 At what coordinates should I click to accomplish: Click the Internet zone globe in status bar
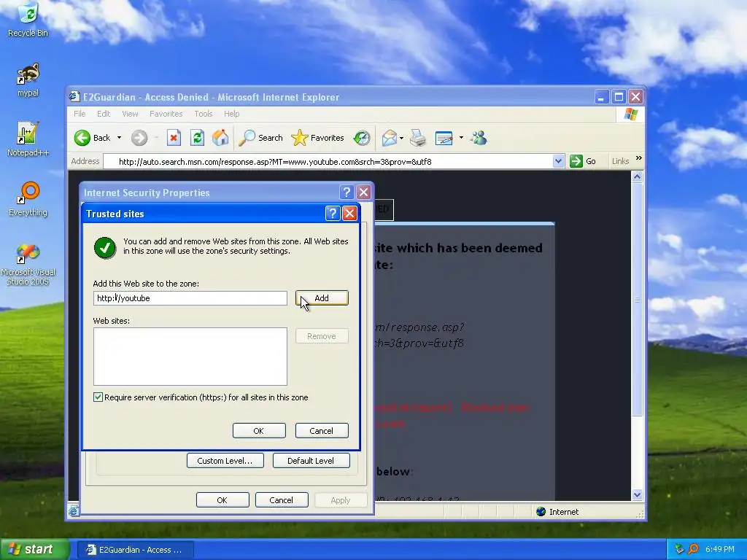click(541, 512)
